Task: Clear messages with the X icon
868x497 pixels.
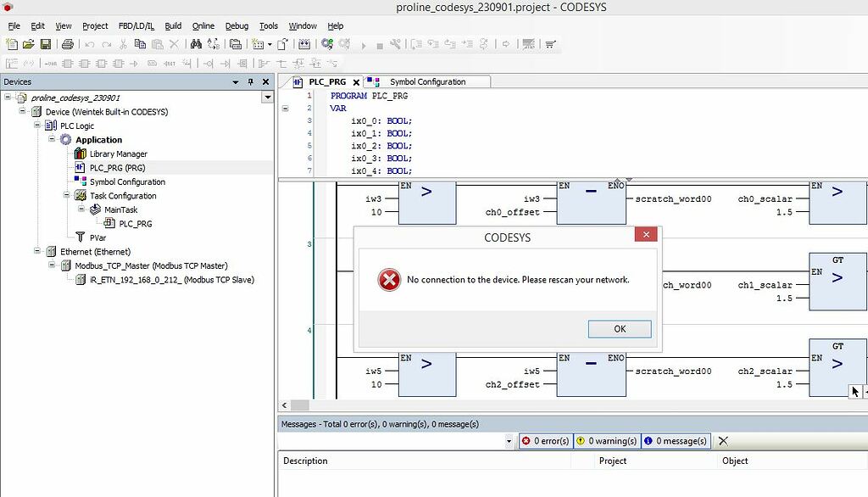Action: click(x=723, y=441)
